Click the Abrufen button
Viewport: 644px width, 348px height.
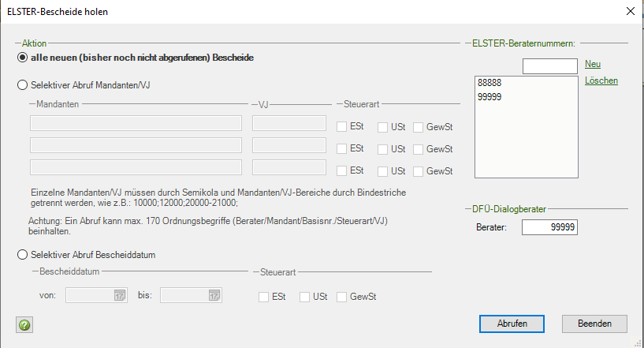(512, 324)
